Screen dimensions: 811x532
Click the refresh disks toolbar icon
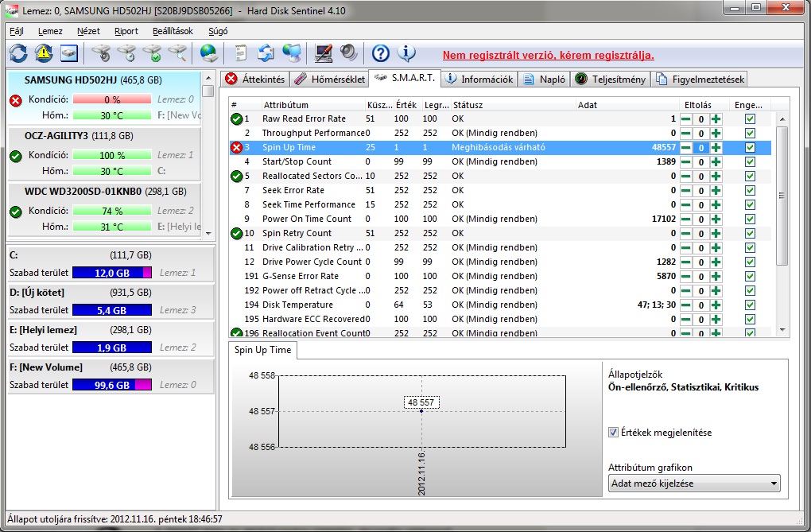click(18, 53)
